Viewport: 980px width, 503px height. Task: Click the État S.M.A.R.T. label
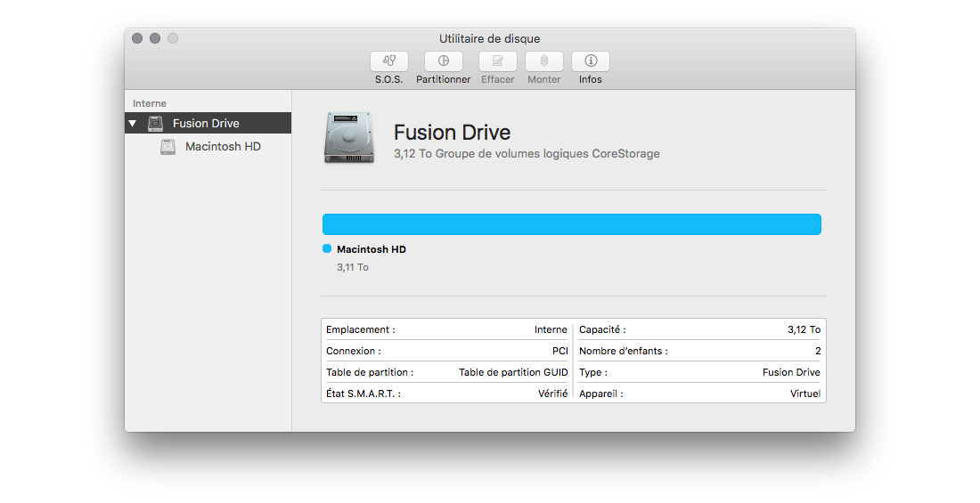point(363,393)
